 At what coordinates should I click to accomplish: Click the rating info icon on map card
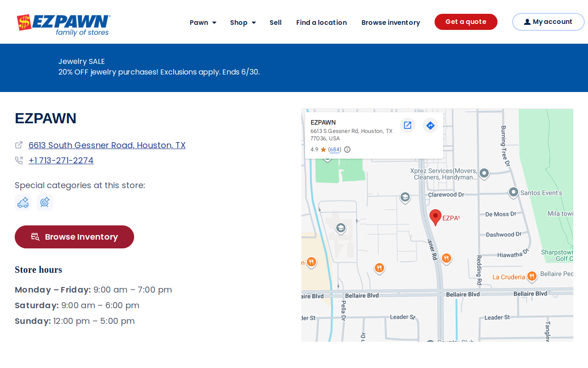click(x=347, y=149)
